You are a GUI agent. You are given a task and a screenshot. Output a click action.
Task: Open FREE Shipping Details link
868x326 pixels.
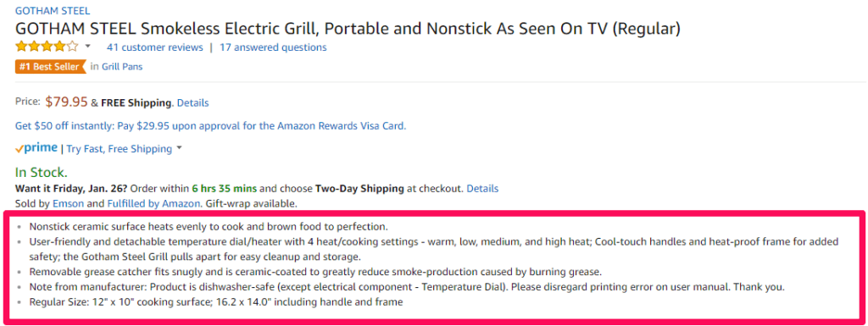tap(192, 102)
